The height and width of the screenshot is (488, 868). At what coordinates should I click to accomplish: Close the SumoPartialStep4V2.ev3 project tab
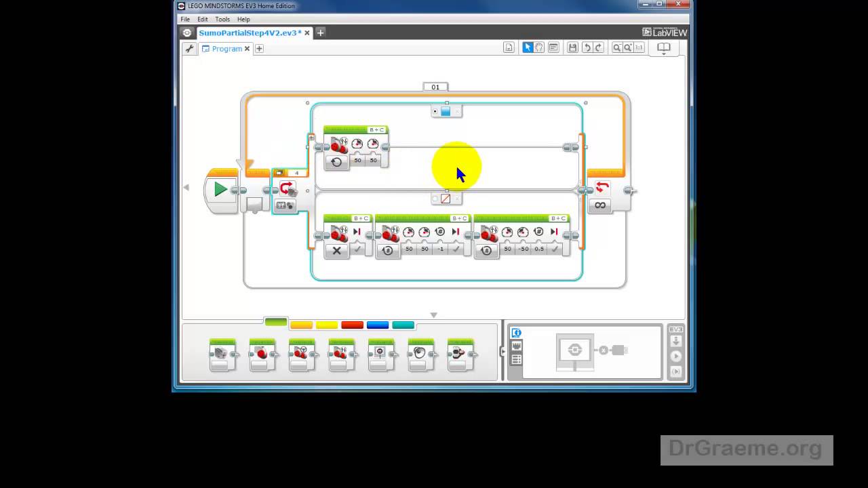(307, 33)
